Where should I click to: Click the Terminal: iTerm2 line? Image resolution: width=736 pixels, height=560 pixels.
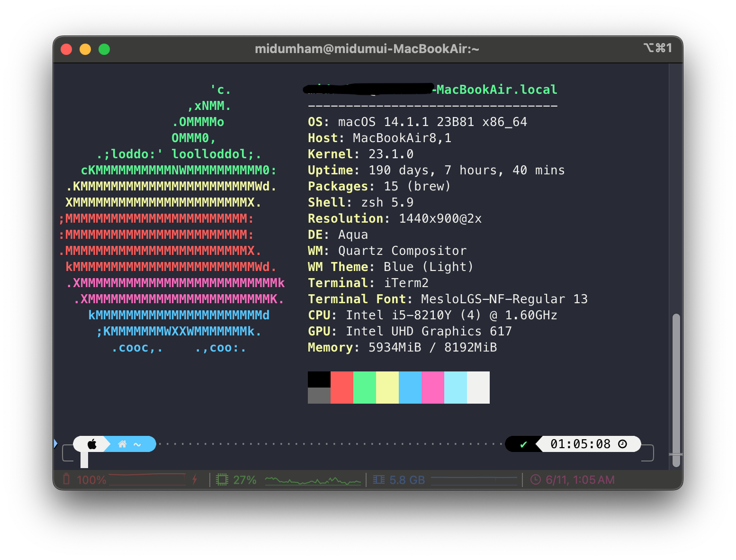[368, 283]
